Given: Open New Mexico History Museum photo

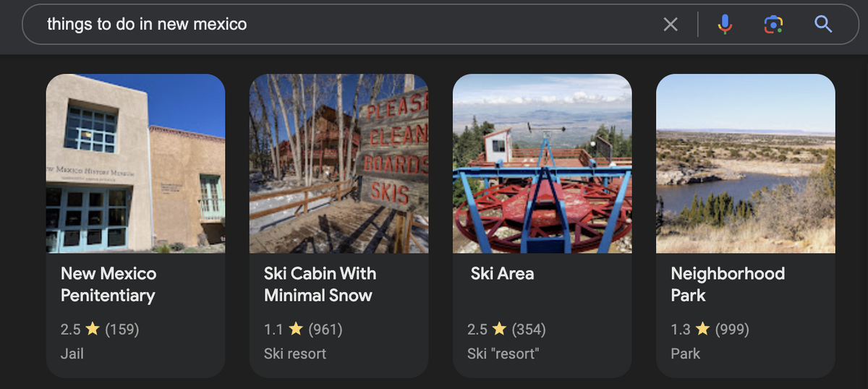Looking at the screenshot, I should coord(135,163).
